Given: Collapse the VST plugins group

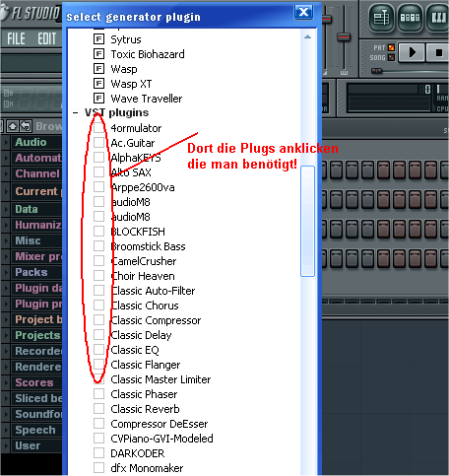Looking at the screenshot, I should click(76, 112).
